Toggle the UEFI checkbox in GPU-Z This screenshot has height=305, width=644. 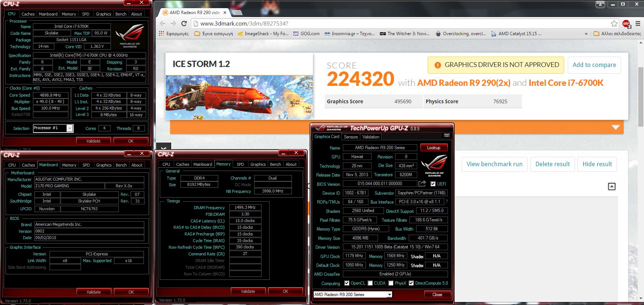point(433,184)
